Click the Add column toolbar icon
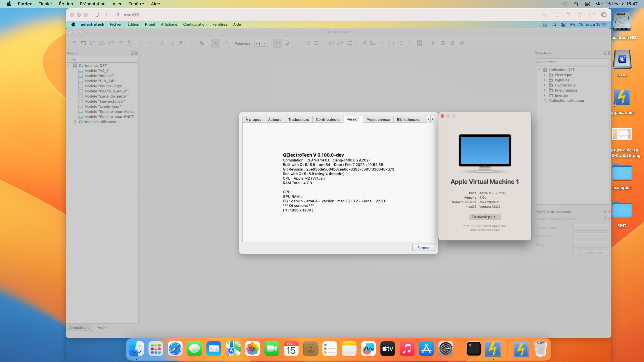Image resolution: width=644 pixels, height=362 pixels. [x=349, y=43]
